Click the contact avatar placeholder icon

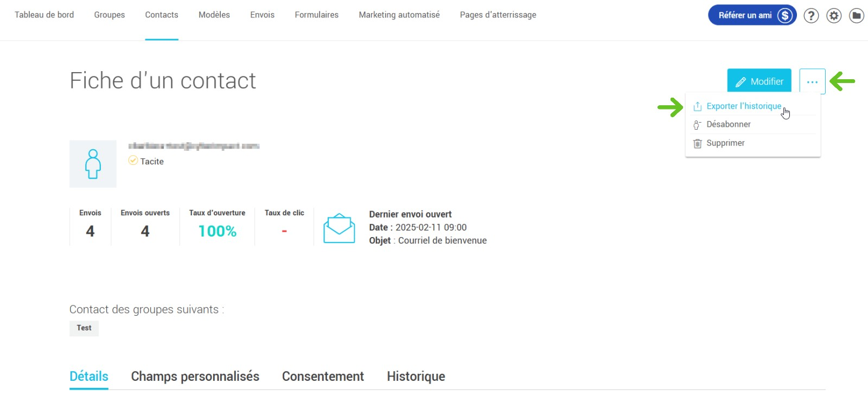[93, 164]
